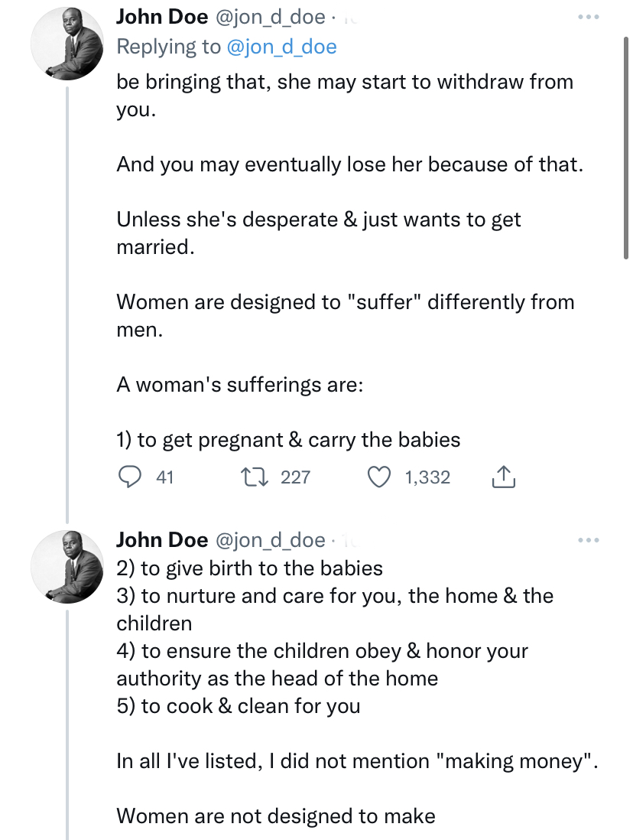Open the three-dot menu on the first tweet

[x=589, y=17]
